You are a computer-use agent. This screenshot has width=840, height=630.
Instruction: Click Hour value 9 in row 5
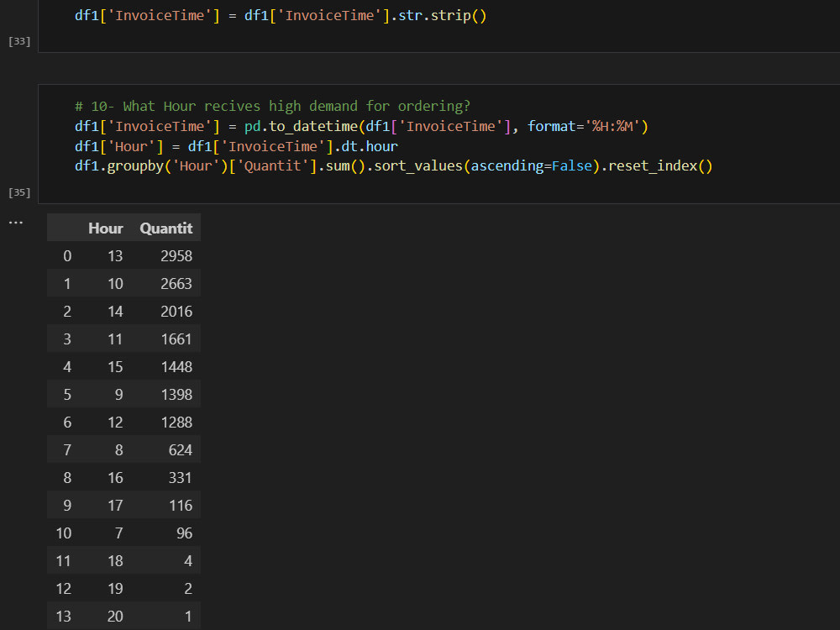click(x=119, y=395)
